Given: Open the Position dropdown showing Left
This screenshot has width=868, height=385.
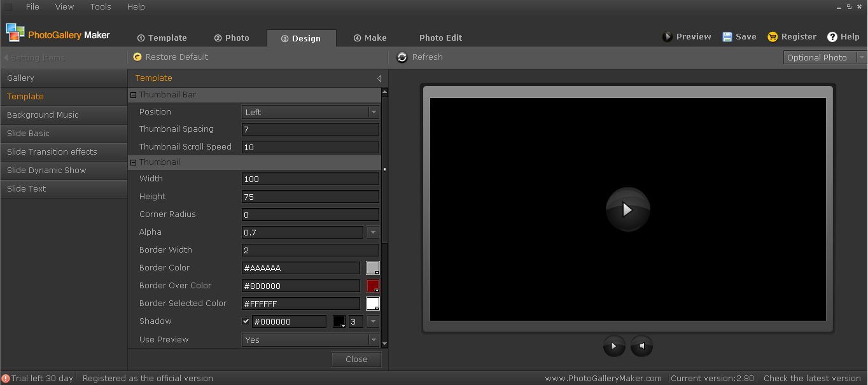Looking at the screenshot, I should pyautogui.click(x=374, y=111).
